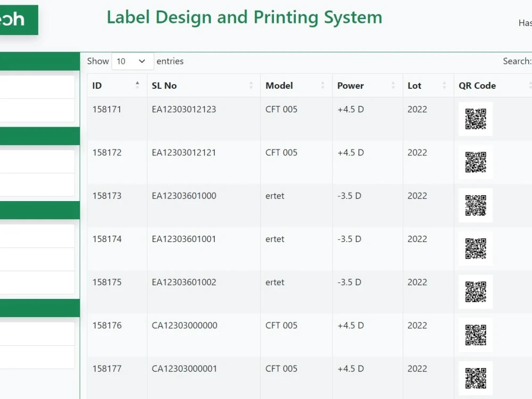Sort the table by ID column
This screenshot has width=532, height=399.
point(117,86)
